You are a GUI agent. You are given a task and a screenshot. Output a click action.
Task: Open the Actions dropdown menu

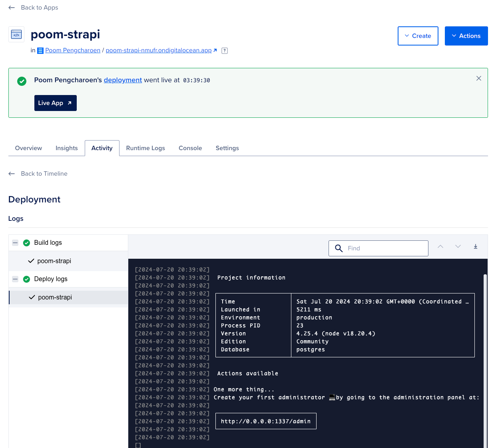click(x=466, y=36)
